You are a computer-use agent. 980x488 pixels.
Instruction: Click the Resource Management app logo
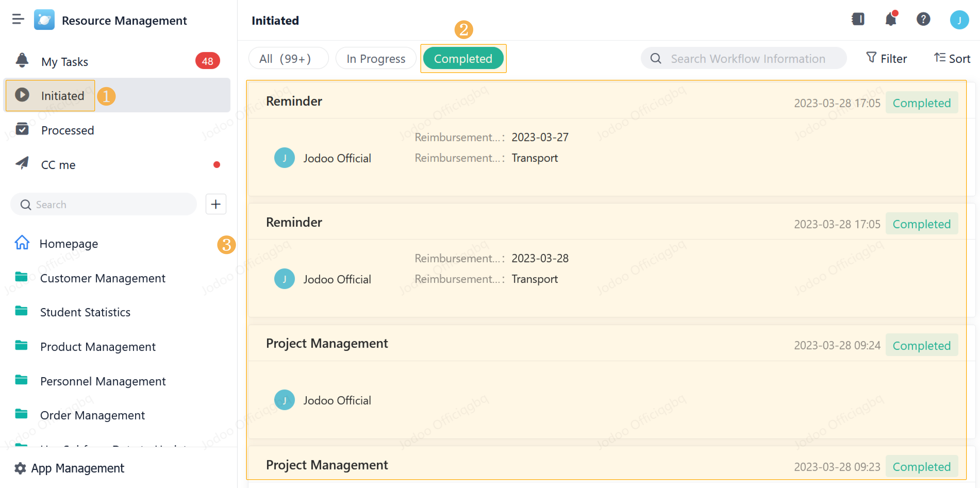[x=44, y=20]
